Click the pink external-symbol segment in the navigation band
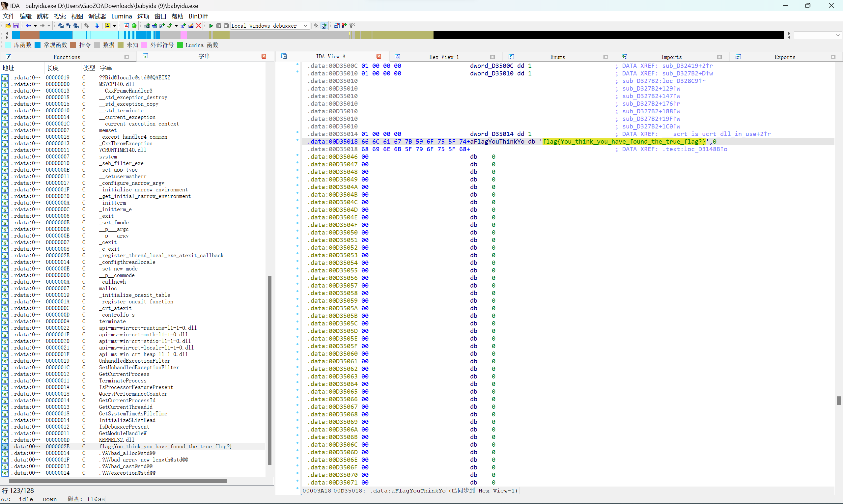This screenshot has width=843, height=504. point(184,35)
